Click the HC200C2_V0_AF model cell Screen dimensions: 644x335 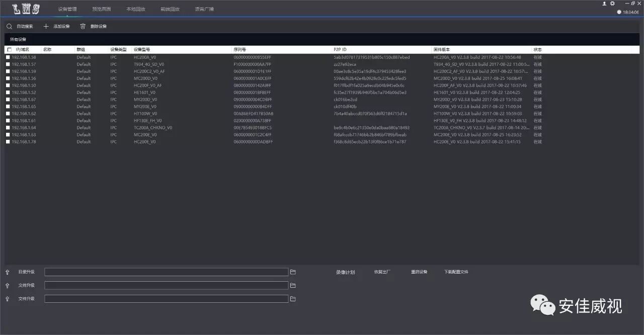pyautogui.click(x=149, y=71)
